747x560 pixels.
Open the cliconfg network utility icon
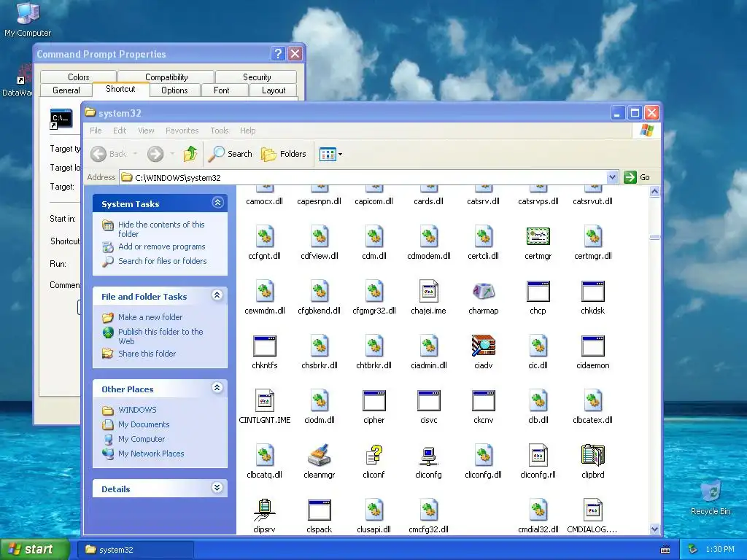coord(428,456)
